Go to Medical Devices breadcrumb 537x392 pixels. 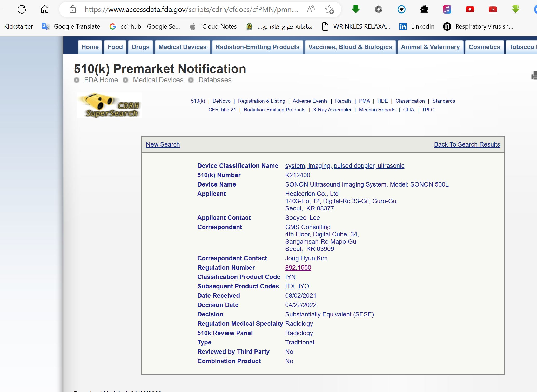[x=158, y=80]
